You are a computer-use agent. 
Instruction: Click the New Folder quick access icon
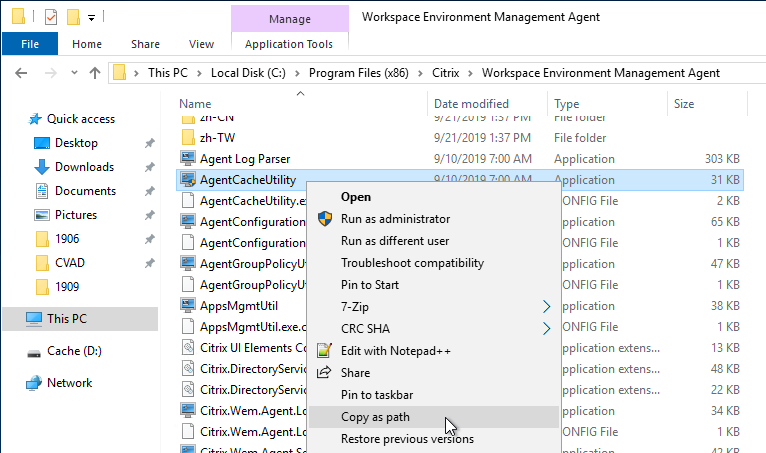(x=73, y=17)
